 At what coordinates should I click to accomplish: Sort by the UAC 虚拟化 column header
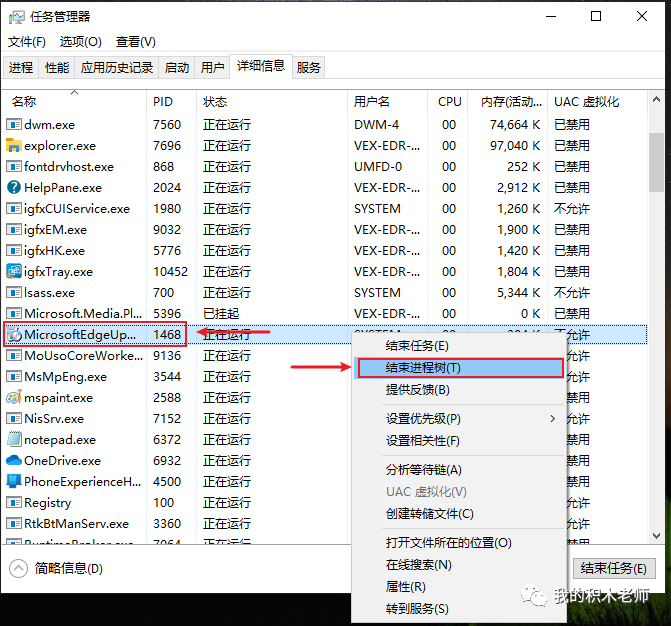pos(597,101)
